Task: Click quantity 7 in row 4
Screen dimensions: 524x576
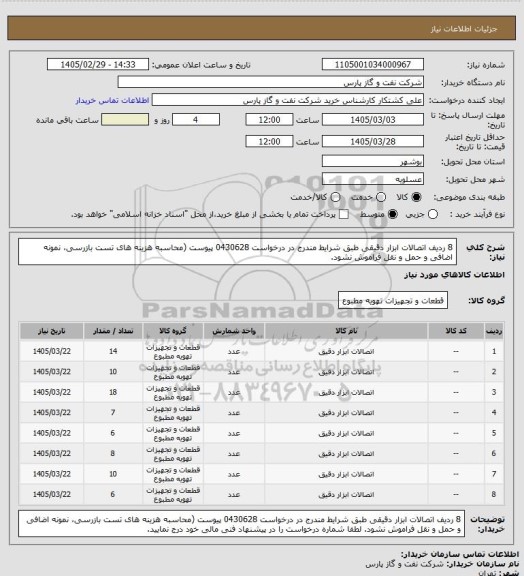Action: pyautogui.click(x=113, y=413)
